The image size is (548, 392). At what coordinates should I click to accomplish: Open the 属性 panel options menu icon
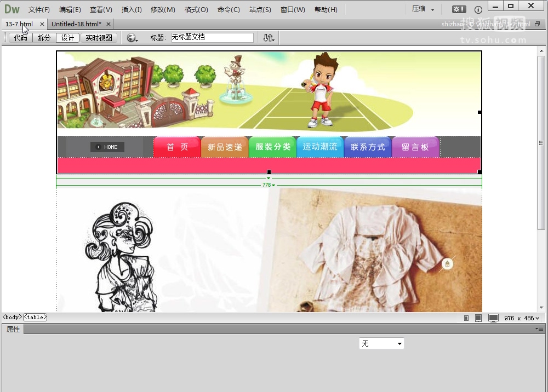point(540,329)
